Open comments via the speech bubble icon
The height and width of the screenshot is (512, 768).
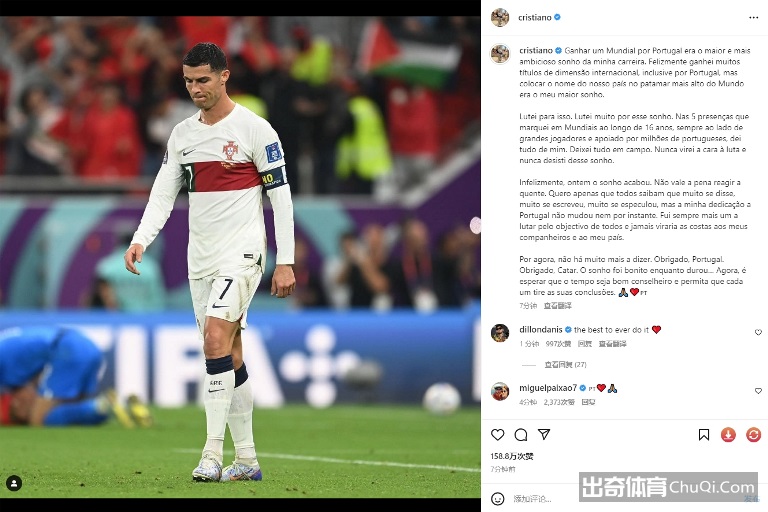point(521,435)
